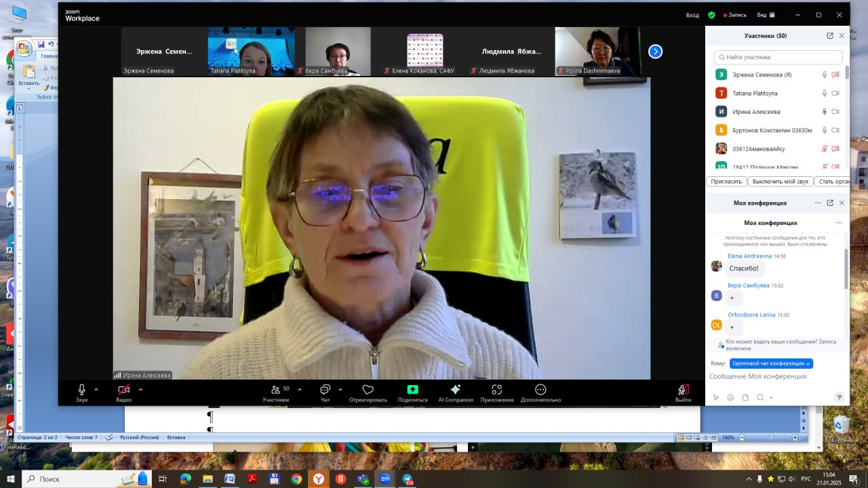
Task: Open the Чат panel from the toolbar
Action: pyautogui.click(x=325, y=390)
